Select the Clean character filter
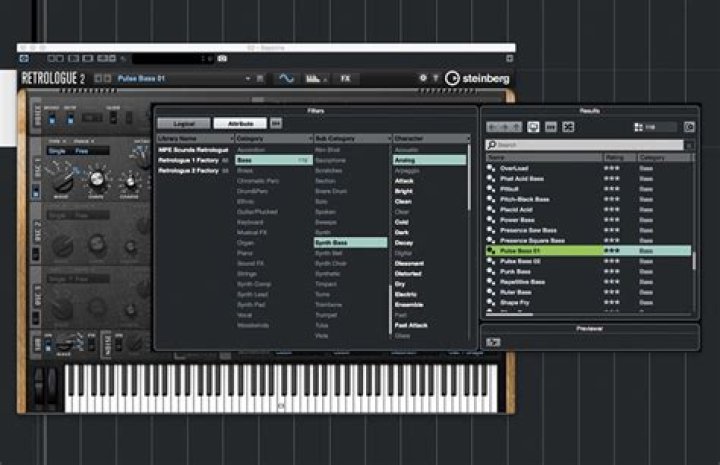Screen dimensions: 720x465 coord(403,202)
